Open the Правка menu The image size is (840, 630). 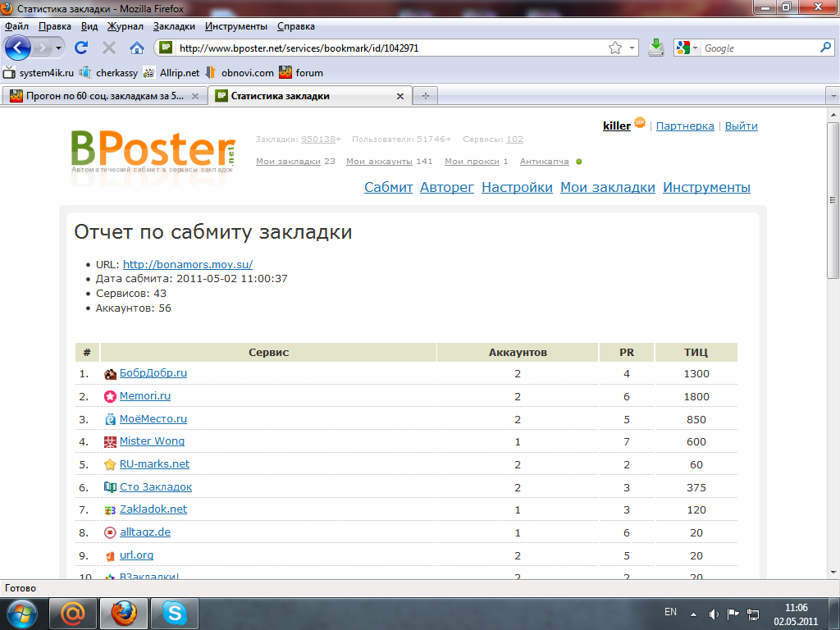(x=55, y=26)
